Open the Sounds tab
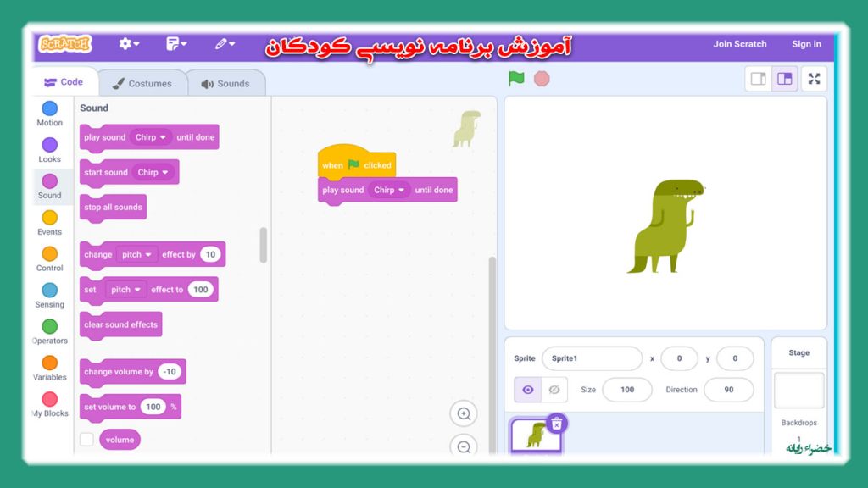868x488 pixels. click(225, 84)
